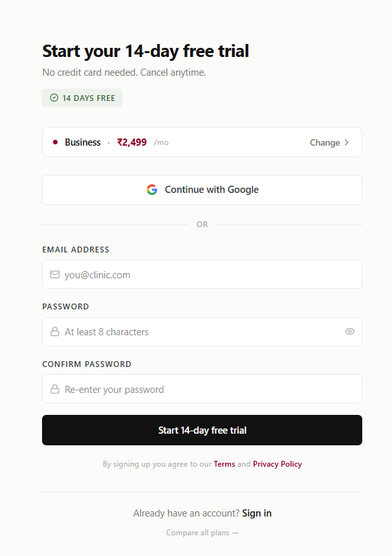The image size is (392, 556).
Task: Click the lock icon in Confirm Password field
Action: tap(55, 390)
